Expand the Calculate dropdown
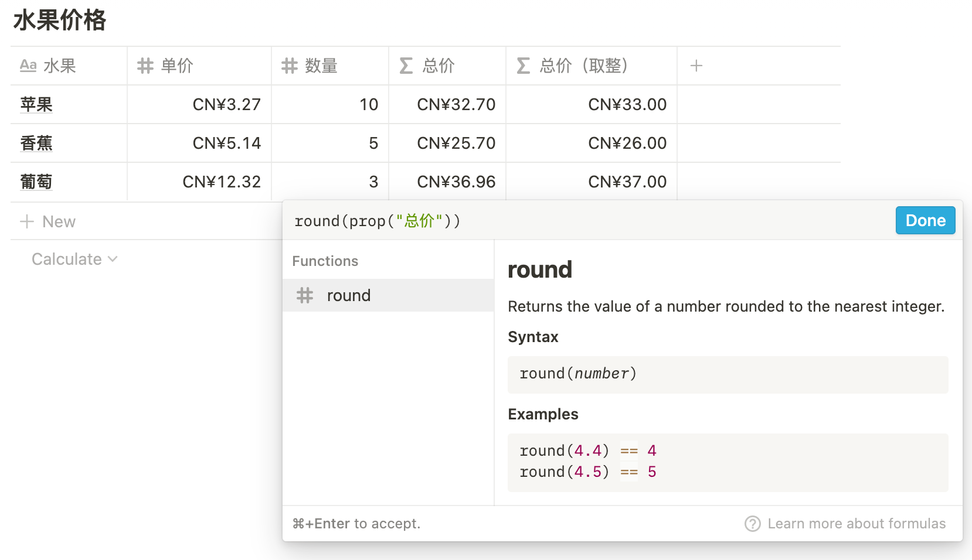972x560 pixels. pos(74,259)
